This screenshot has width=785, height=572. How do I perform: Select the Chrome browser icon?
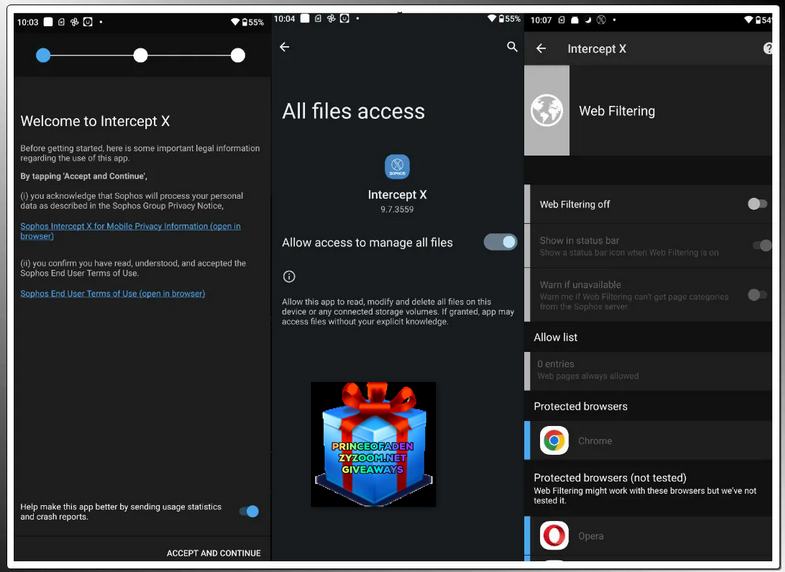(x=554, y=440)
